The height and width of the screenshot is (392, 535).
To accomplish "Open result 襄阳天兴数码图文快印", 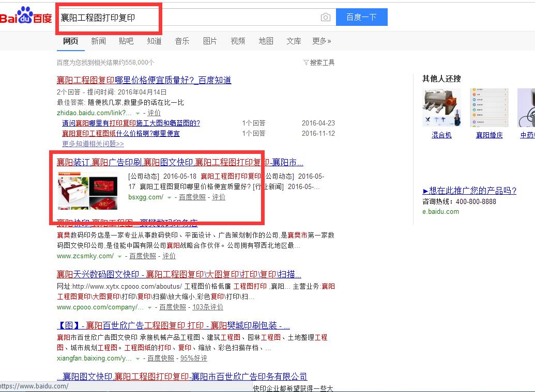I will click(179, 274).
